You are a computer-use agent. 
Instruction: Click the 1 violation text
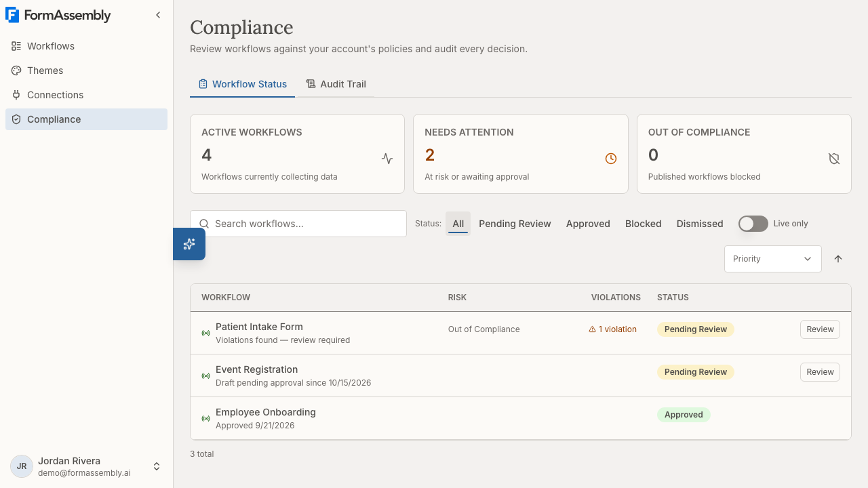(617, 329)
